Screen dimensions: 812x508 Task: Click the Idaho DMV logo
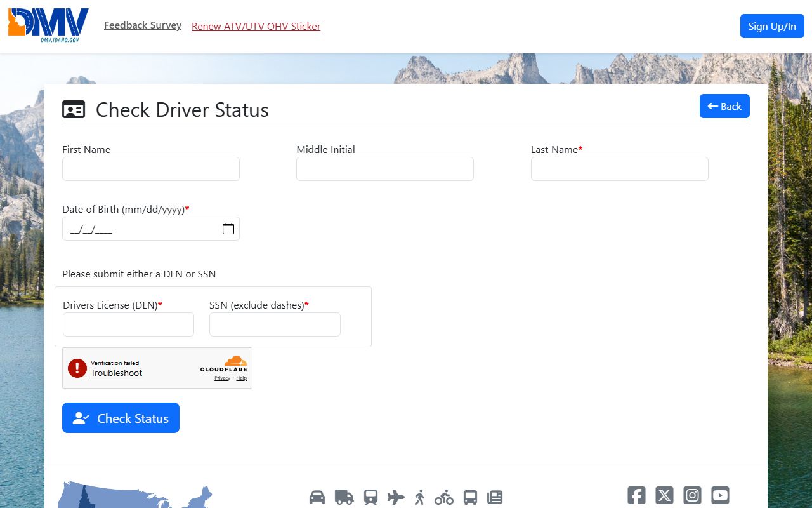point(48,25)
